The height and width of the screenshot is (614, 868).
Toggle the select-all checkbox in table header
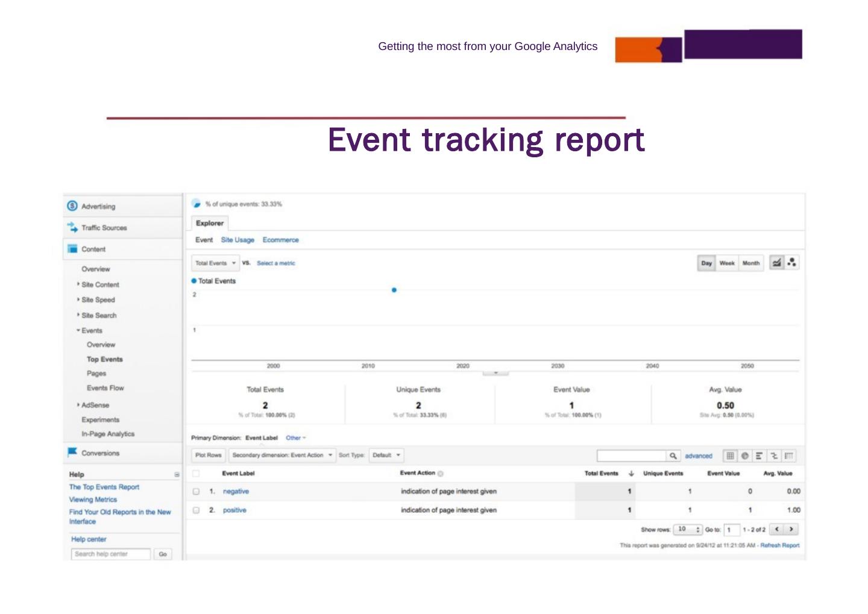pyautogui.click(x=196, y=474)
